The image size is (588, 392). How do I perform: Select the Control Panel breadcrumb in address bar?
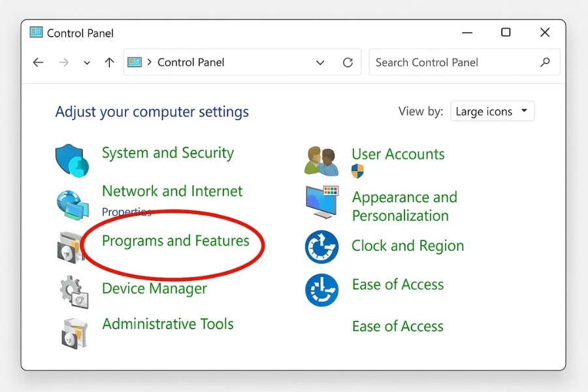pyautogui.click(x=191, y=63)
